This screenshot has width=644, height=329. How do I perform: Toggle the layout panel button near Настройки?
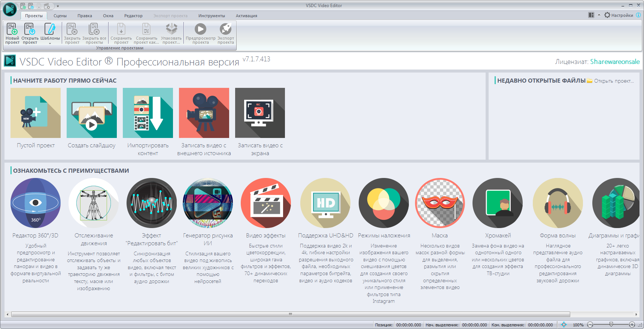coord(591,15)
